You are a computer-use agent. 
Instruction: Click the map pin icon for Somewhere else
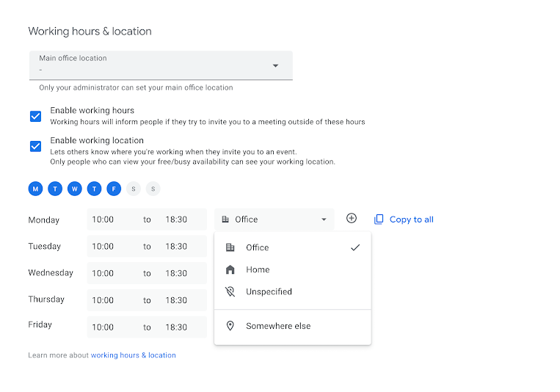(230, 326)
